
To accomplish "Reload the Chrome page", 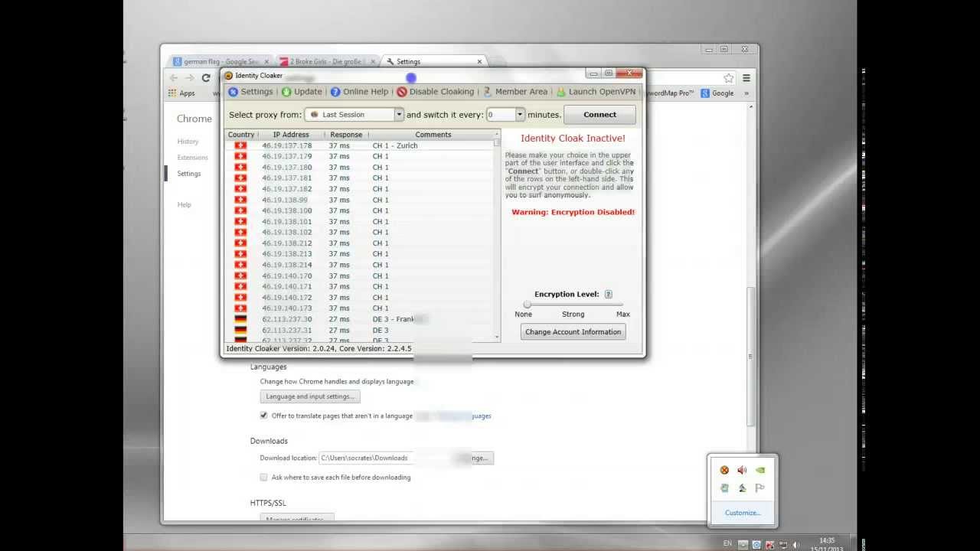I will pos(206,78).
